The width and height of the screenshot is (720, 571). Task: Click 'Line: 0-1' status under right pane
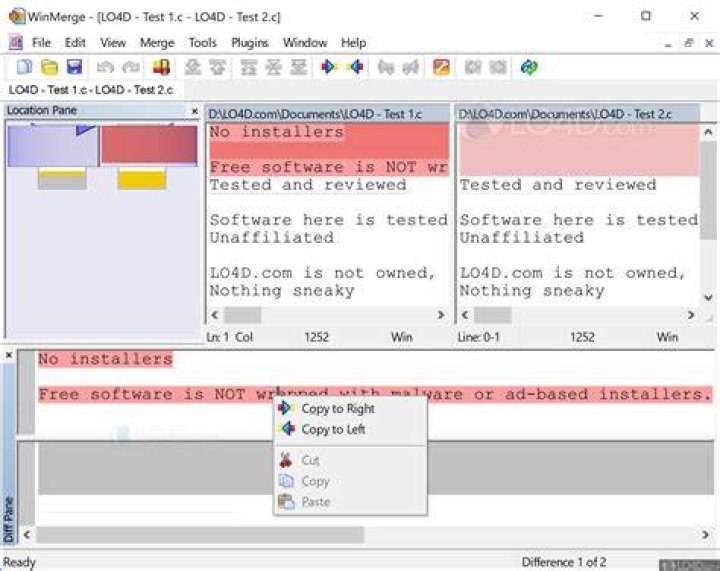pyautogui.click(x=478, y=337)
